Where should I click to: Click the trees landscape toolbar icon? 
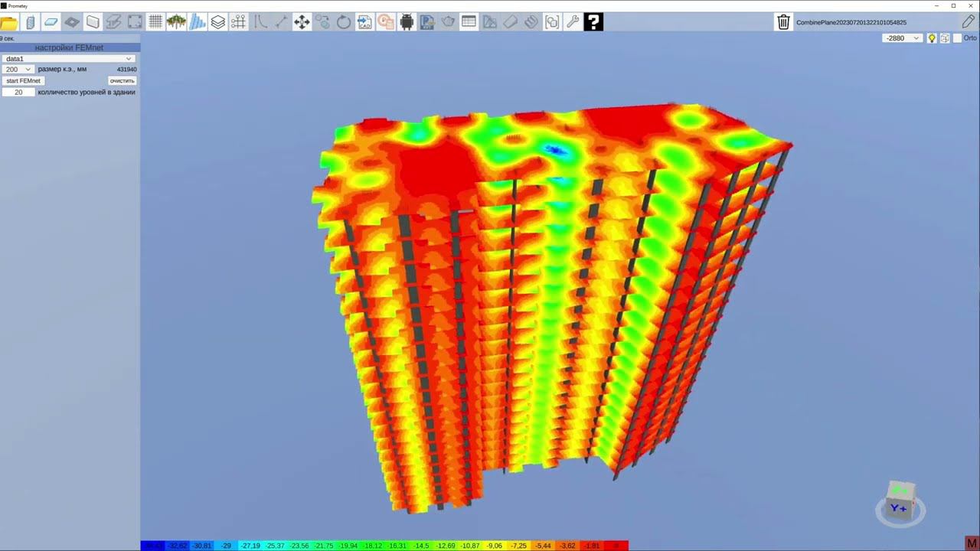(x=176, y=22)
